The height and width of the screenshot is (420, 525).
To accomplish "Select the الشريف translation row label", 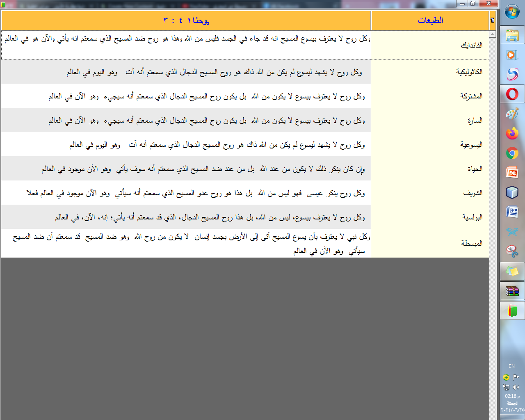I will point(473,193).
